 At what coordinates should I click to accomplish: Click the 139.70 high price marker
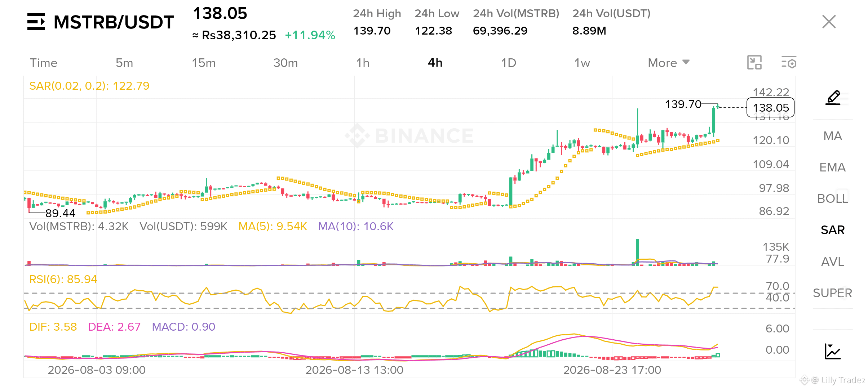pos(683,104)
